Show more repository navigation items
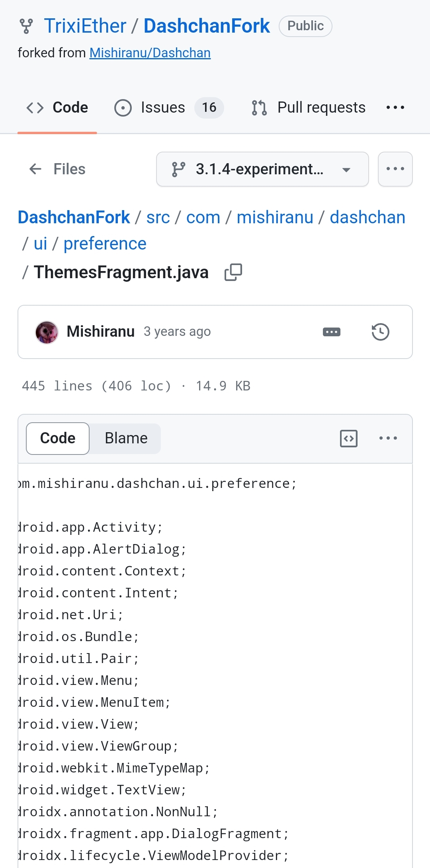 [395, 107]
